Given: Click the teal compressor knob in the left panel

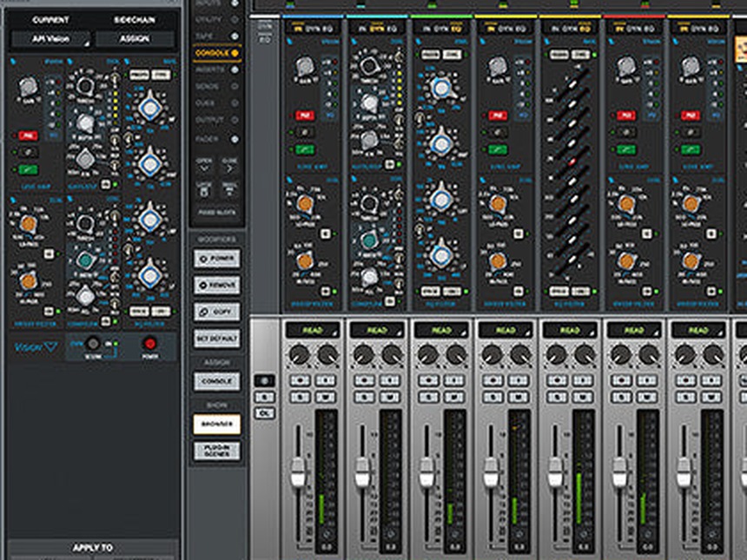Looking at the screenshot, I should 85,260.
